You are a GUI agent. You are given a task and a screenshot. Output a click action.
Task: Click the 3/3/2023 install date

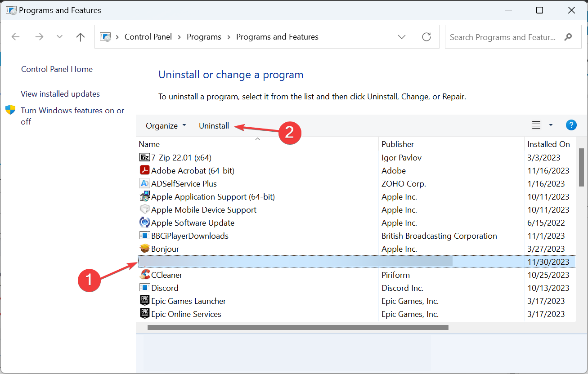coord(544,157)
